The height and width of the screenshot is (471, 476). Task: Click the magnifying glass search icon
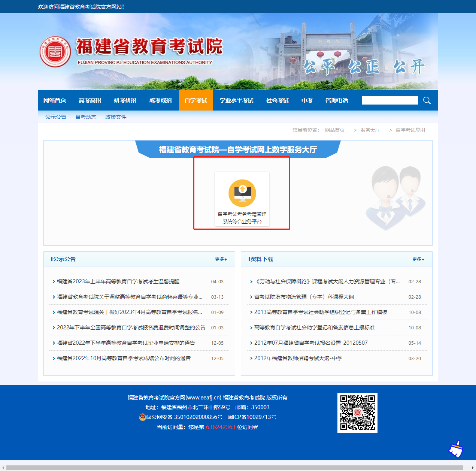[427, 100]
